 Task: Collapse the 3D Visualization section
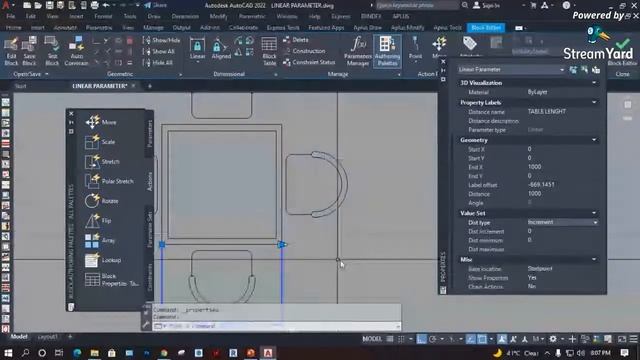[x=594, y=83]
